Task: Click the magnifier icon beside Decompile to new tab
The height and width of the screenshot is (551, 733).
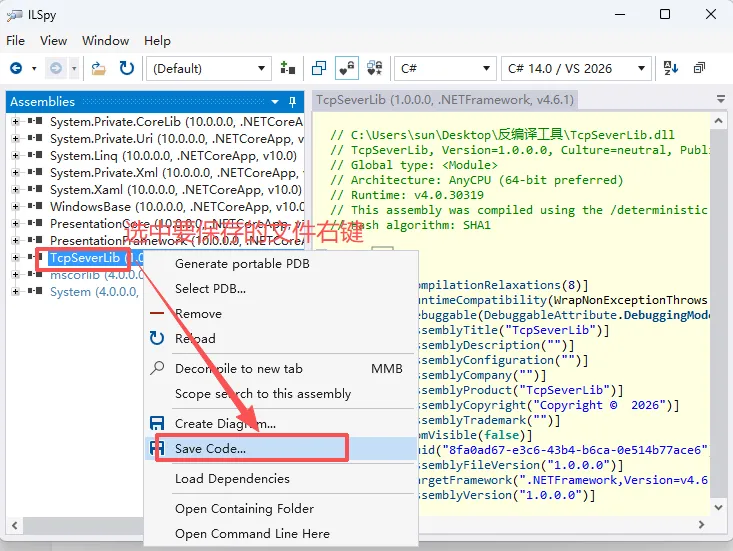Action: pyautogui.click(x=157, y=368)
